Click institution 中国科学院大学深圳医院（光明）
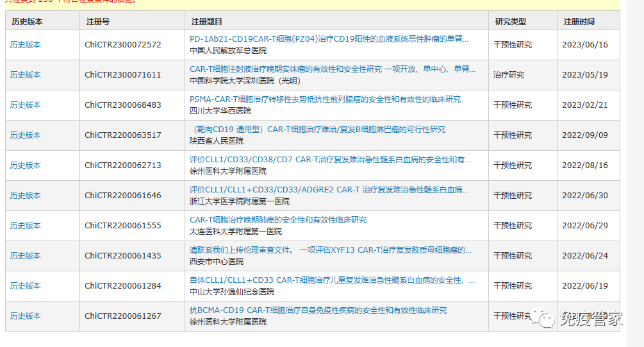Viewport: 644px width, 347px height. point(245,81)
